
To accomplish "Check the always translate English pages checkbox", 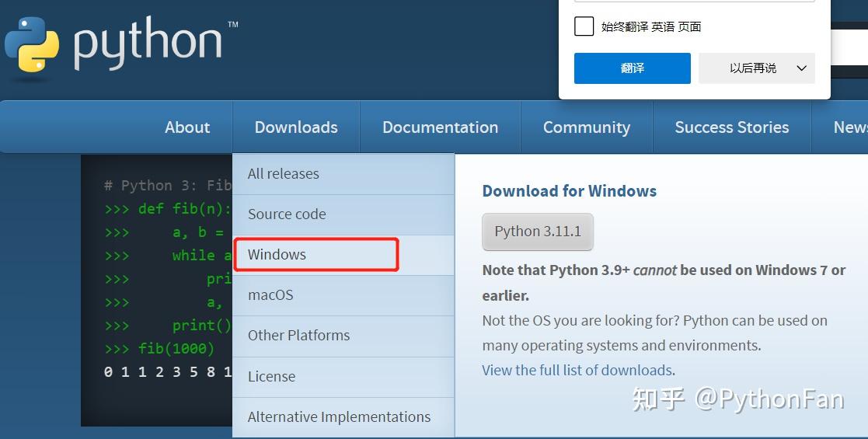I will click(x=584, y=26).
